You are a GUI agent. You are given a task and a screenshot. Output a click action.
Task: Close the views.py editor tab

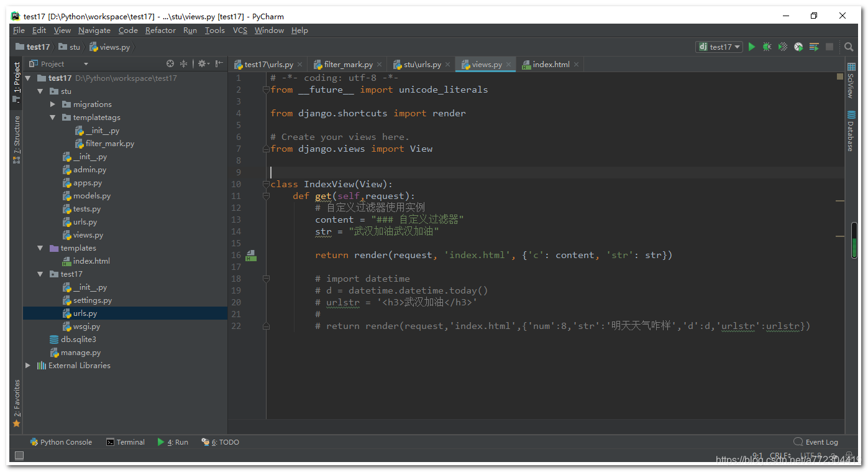click(x=508, y=65)
